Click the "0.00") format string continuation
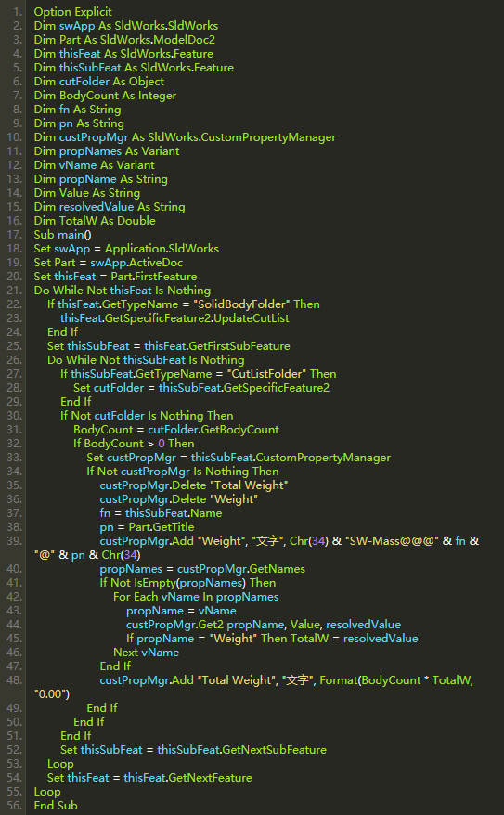This screenshot has width=504, height=815. click(51, 694)
